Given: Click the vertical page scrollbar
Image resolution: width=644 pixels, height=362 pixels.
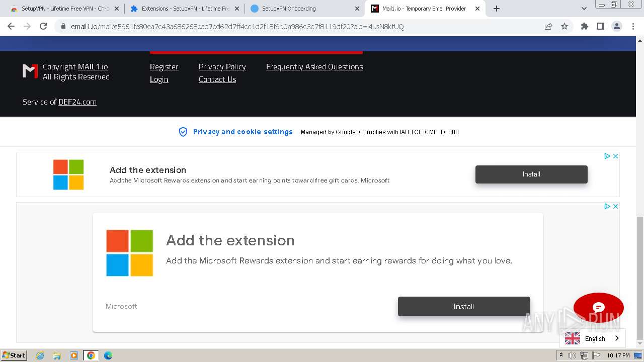Looking at the screenshot, I should (639, 278).
